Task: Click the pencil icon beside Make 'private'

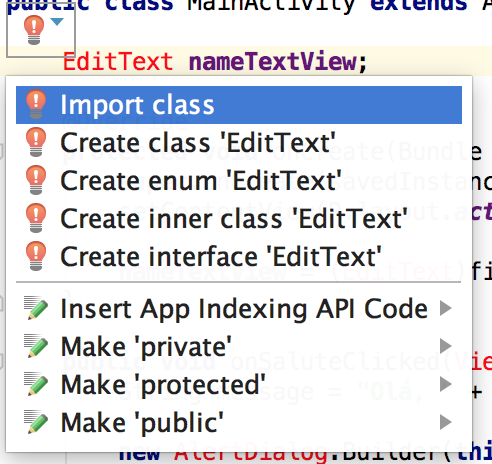Action: pyautogui.click(x=36, y=346)
